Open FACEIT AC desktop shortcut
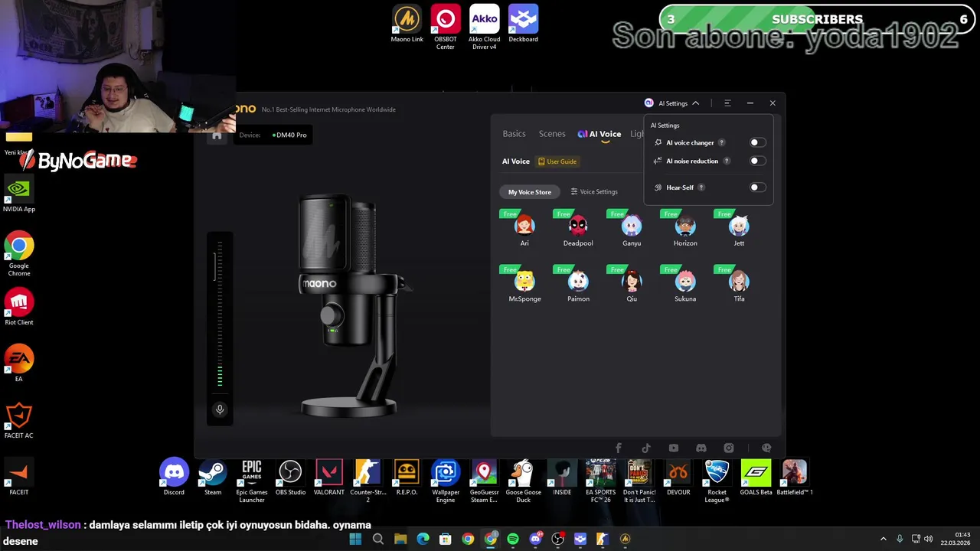Image resolution: width=980 pixels, height=551 pixels. 19,420
